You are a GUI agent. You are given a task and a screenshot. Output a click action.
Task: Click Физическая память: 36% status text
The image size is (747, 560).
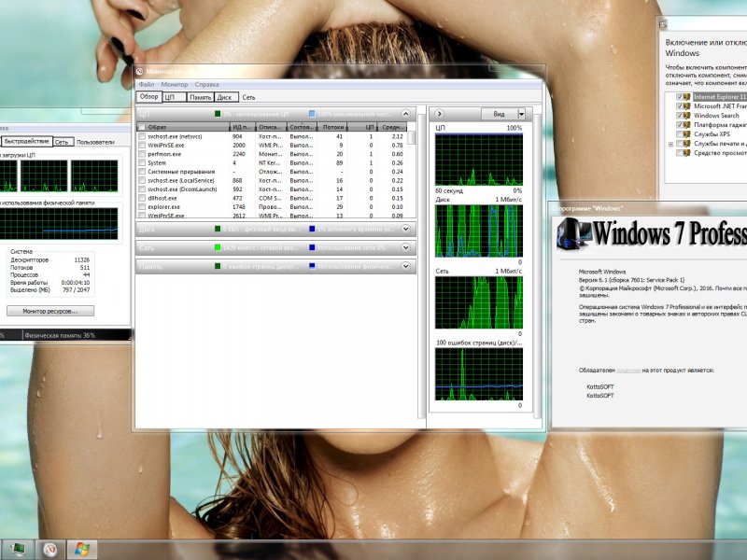click(x=60, y=335)
